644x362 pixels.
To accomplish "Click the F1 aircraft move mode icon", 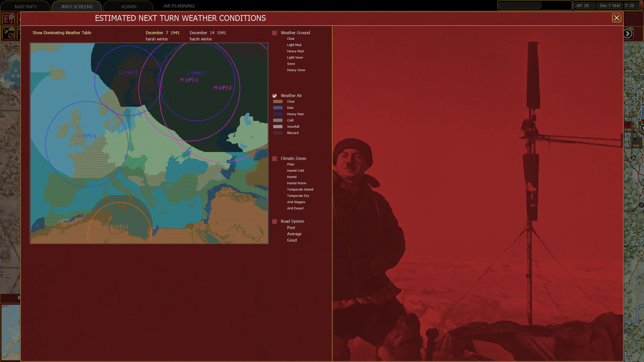I will pyautogui.click(x=8, y=33).
